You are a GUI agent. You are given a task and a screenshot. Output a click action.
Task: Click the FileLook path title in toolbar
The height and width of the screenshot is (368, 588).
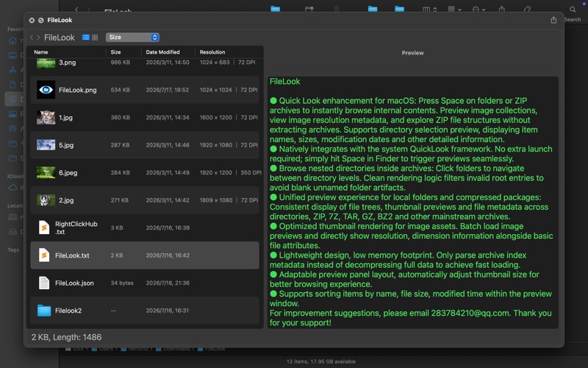(60, 38)
